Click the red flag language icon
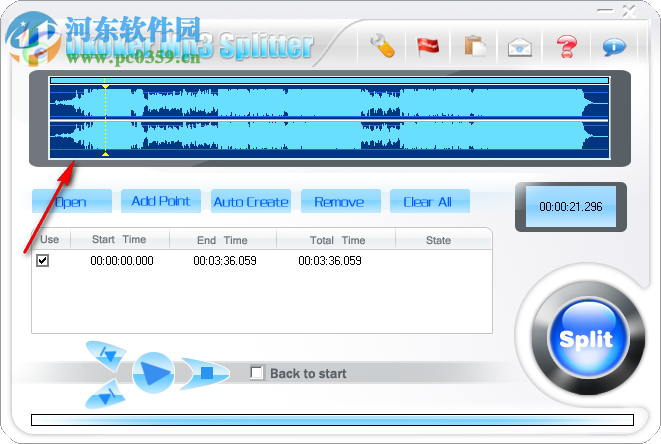 428,46
